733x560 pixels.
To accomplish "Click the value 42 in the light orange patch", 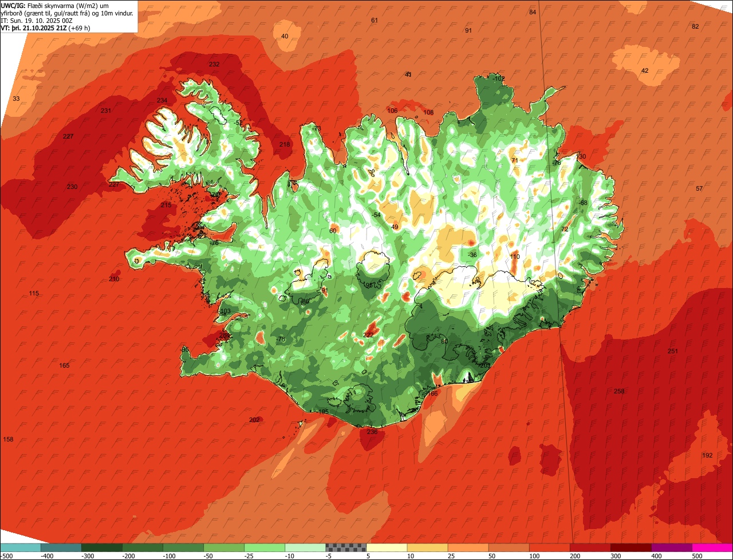I will click(x=645, y=71).
